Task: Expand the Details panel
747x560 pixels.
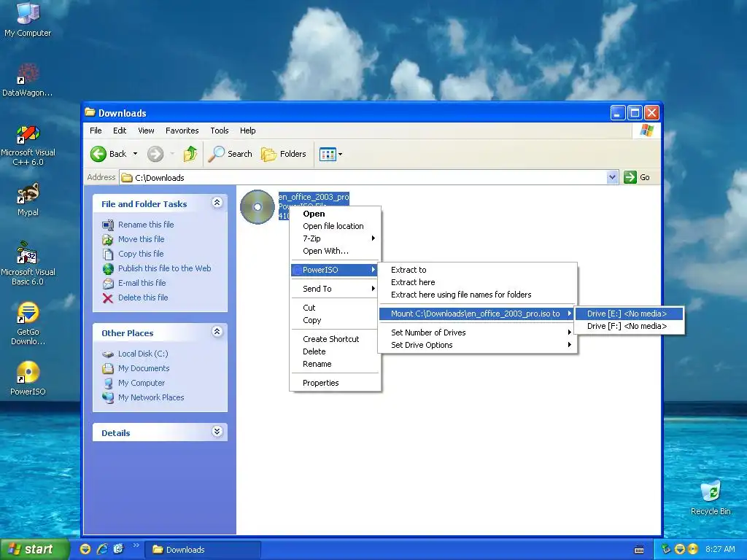Action: [217, 432]
